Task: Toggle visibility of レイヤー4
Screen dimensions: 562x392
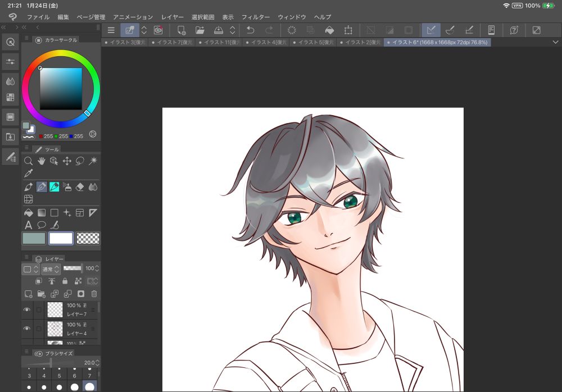Action: pos(27,329)
